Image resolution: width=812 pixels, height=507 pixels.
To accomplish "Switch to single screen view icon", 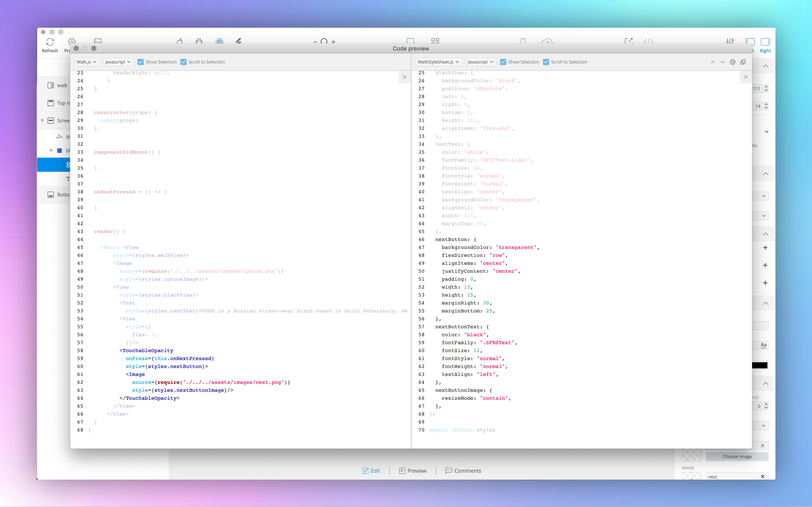I will click(x=410, y=41).
